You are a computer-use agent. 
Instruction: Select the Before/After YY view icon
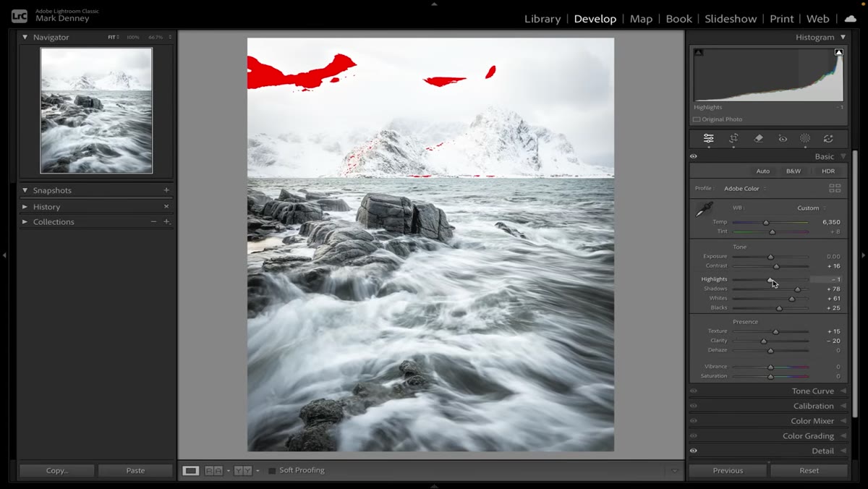coord(243,470)
